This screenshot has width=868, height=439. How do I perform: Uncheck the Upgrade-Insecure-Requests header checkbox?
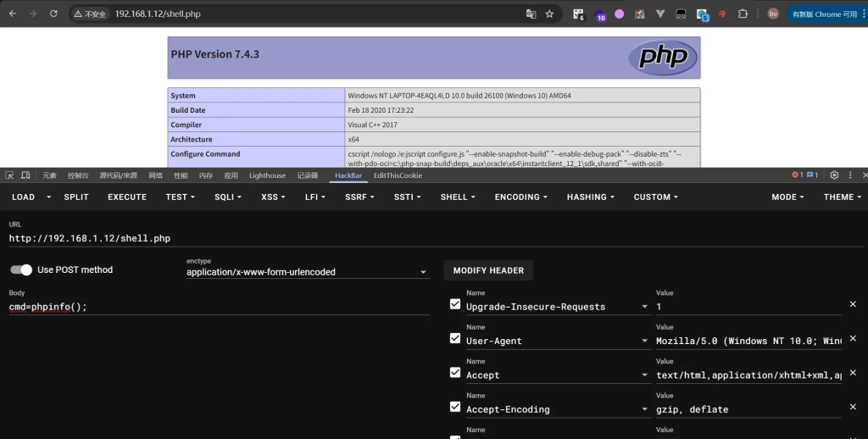455,304
